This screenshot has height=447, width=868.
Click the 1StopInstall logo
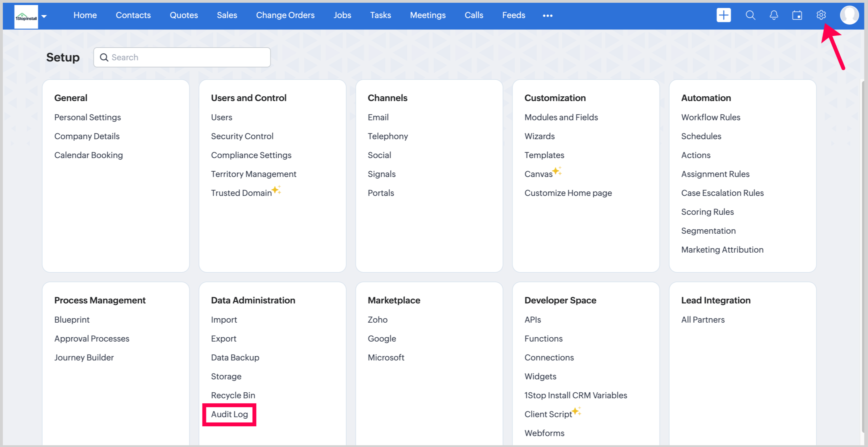pyautogui.click(x=26, y=17)
